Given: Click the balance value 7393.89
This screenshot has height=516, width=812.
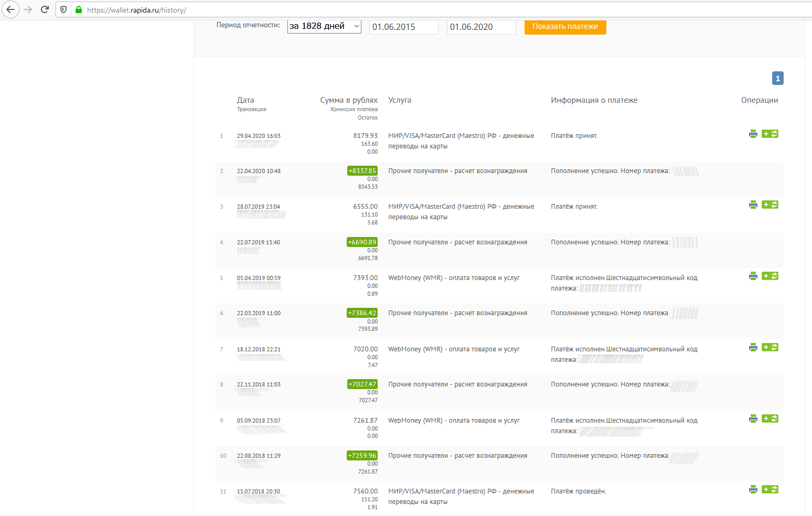Looking at the screenshot, I should point(368,329).
